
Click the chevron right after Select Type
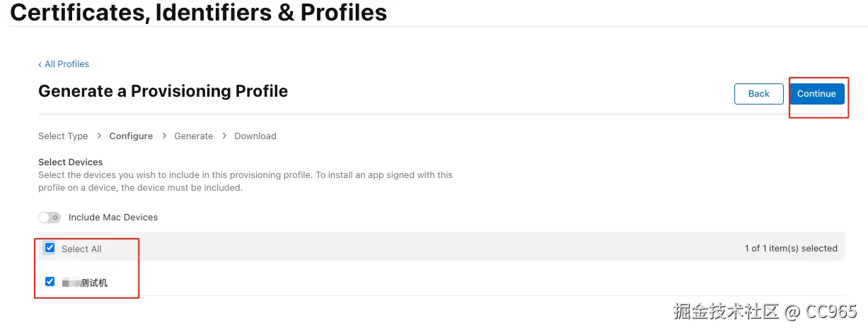pos(98,136)
